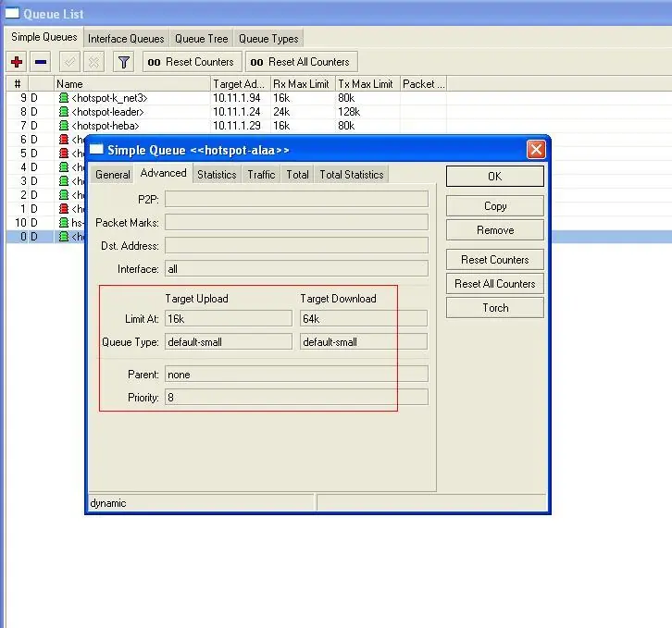Click the Copy button in dialog
The width and height of the screenshot is (672, 628).
click(x=495, y=206)
